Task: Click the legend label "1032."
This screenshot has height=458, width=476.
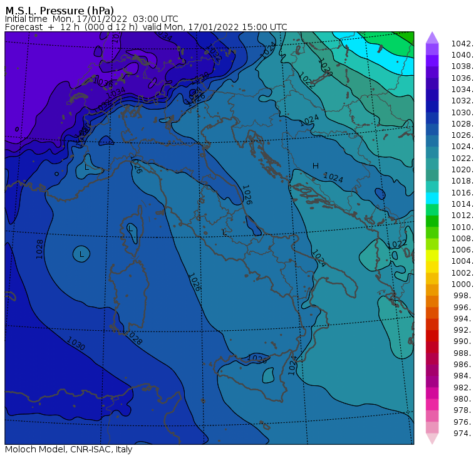Action: click(462, 101)
